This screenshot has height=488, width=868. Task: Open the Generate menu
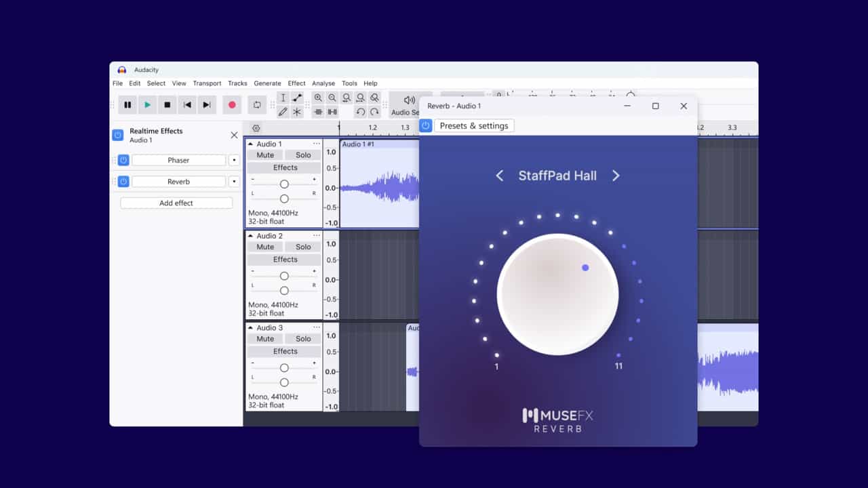pos(267,83)
